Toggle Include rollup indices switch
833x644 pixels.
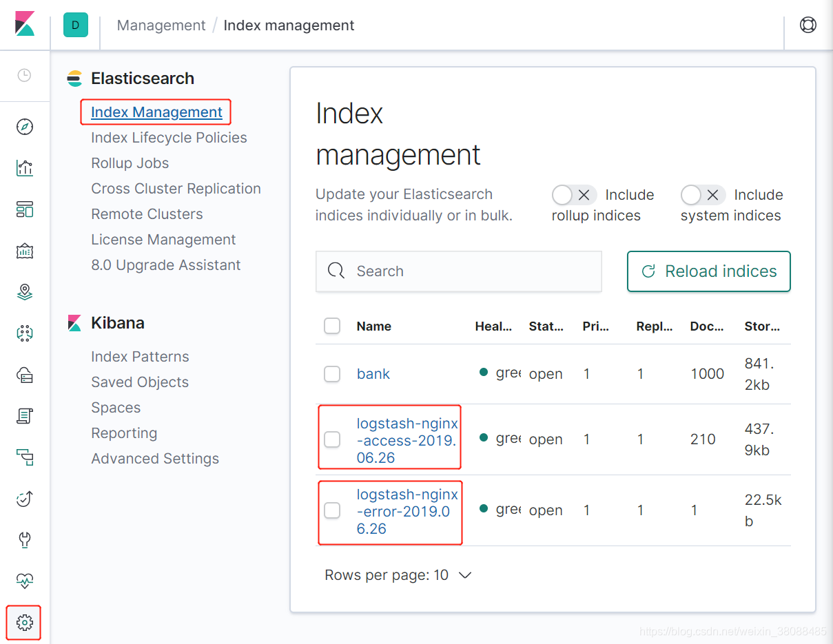(575, 195)
